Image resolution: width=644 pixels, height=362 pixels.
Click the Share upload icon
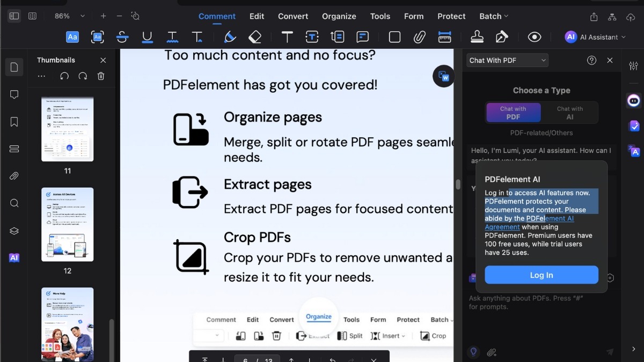click(594, 17)
